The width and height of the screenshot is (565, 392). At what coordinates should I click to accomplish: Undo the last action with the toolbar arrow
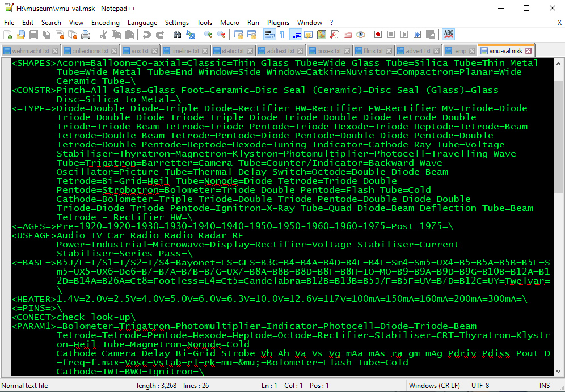(x=147, y=35)
